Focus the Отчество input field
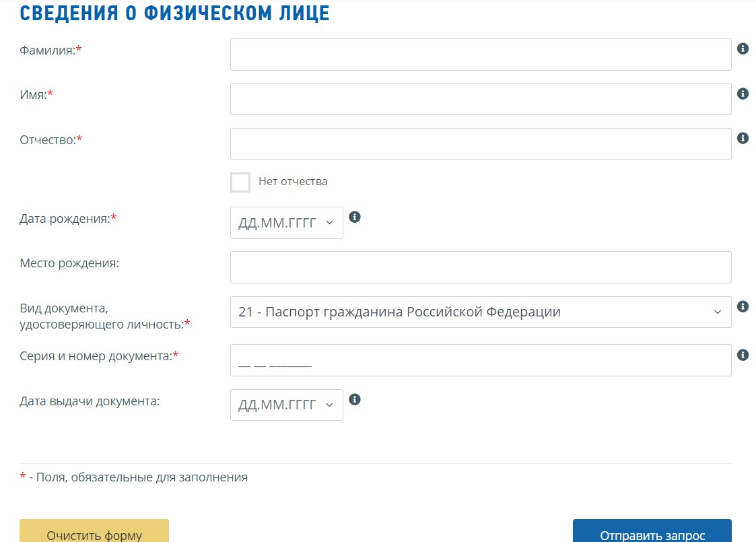This screenshot has height=542, width=756. (481, 143)
